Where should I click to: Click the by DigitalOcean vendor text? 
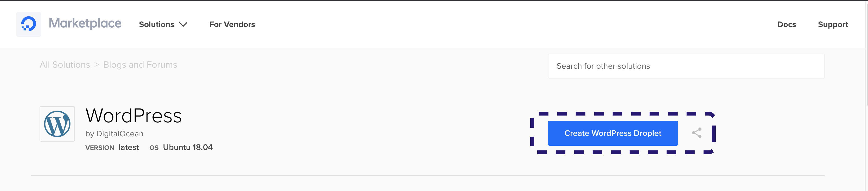coord(114,134)
